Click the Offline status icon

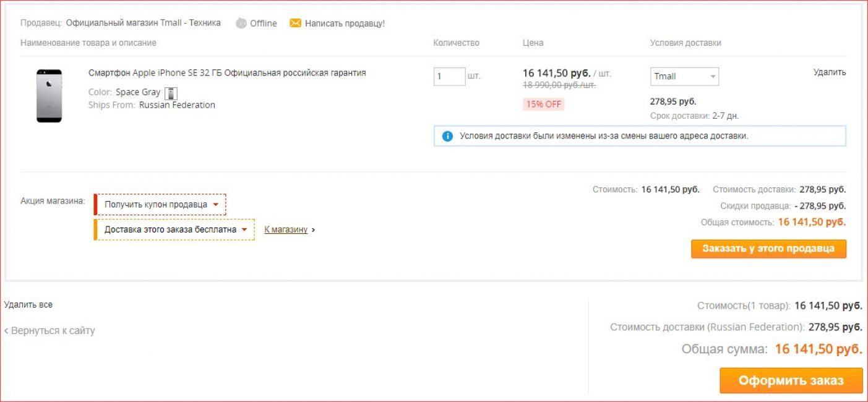(241, 23)
